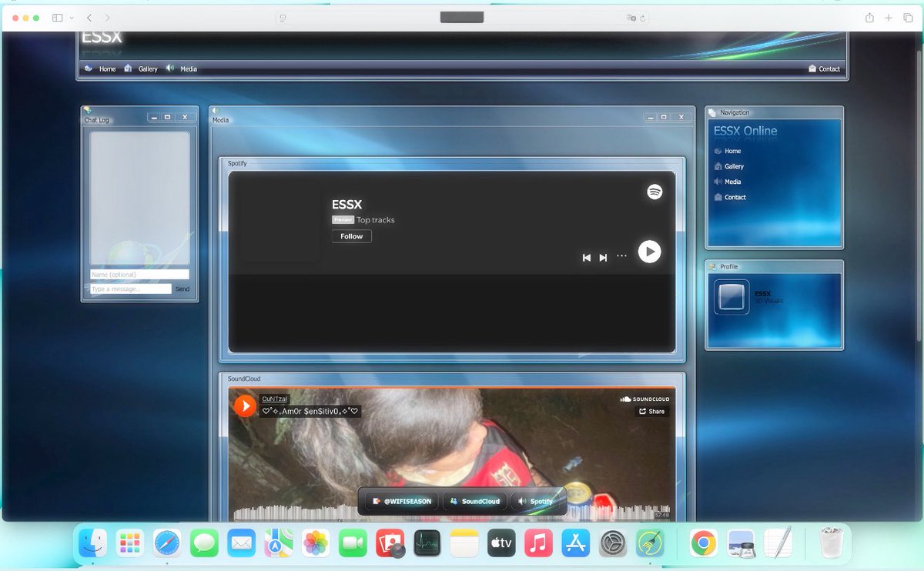Click the ESSX artist name in Spotify embed
Viewport: 924px width, 571px height.
[346, 205]
